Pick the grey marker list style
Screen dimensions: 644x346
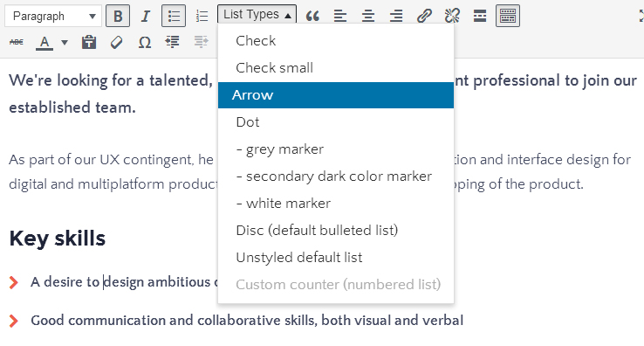[336, 149]
